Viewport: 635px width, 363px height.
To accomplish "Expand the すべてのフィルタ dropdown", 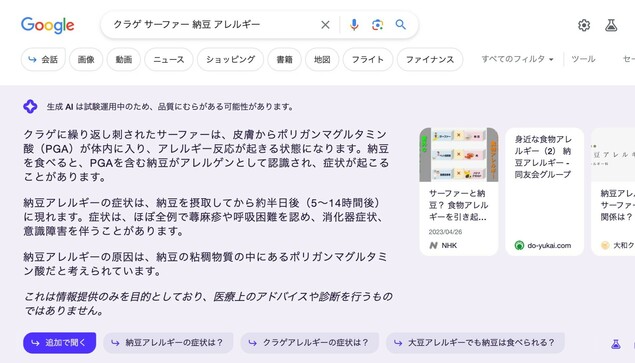I will pyautogui.click(x=518, y=59).
